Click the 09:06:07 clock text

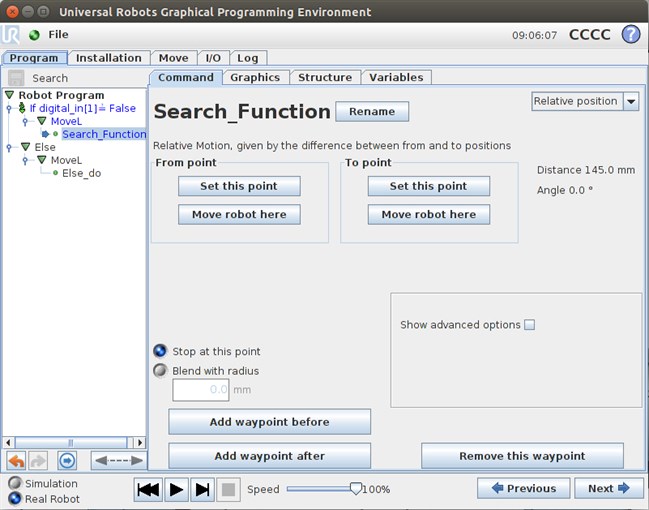534,35
